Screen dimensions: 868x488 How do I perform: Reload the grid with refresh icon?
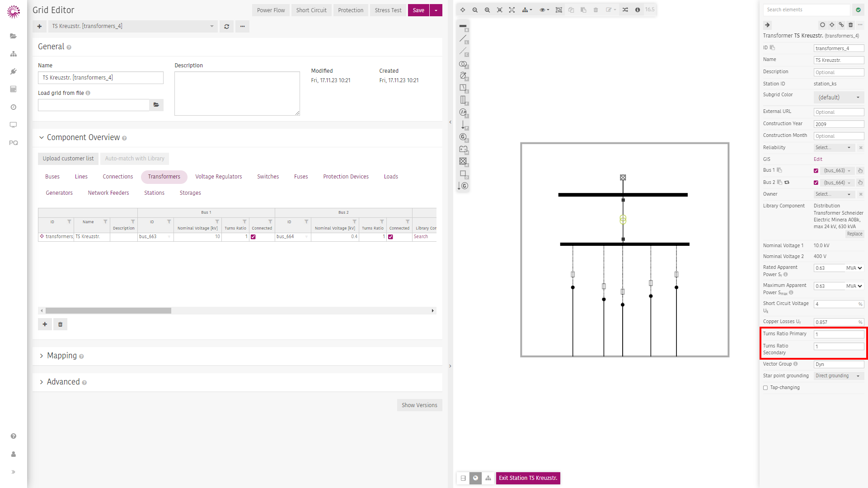point(227,26)
